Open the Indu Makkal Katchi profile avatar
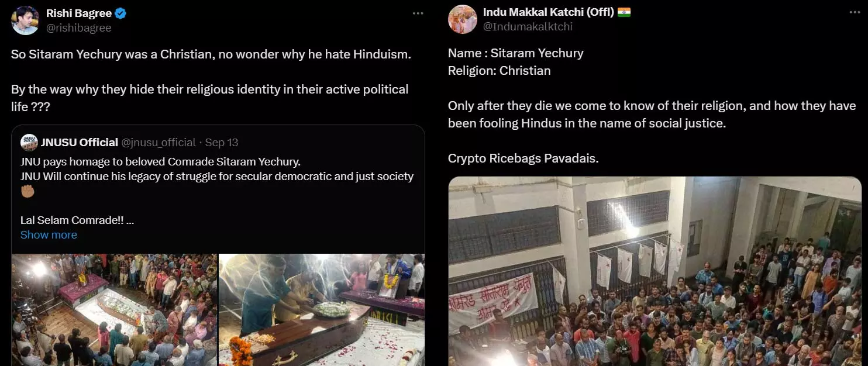Image resolution: width=868 pixels, height=366 pixels. 462,19
